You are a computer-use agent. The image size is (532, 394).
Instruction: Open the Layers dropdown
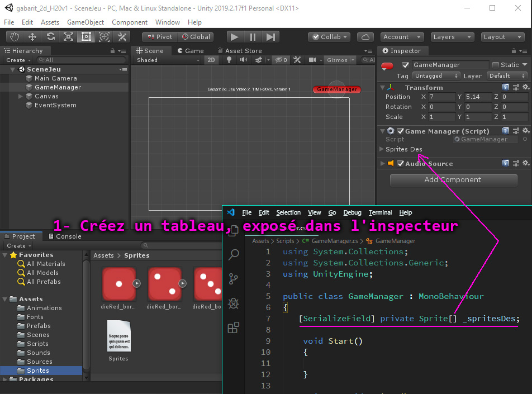click(x=453, y=37)
